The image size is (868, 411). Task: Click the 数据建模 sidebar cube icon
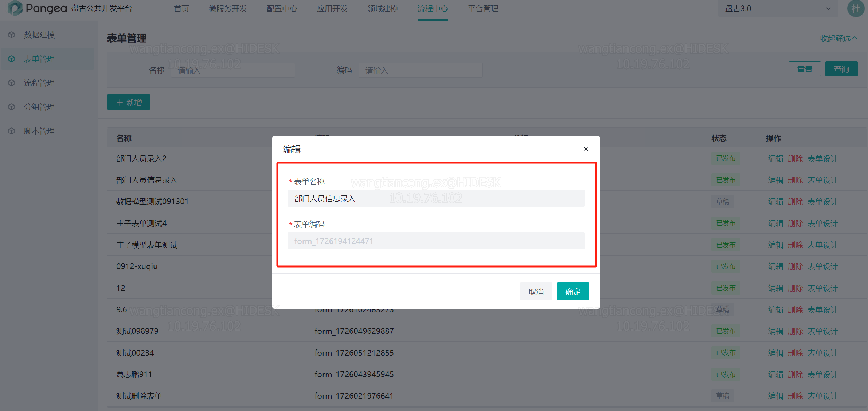tap(12, 35)
